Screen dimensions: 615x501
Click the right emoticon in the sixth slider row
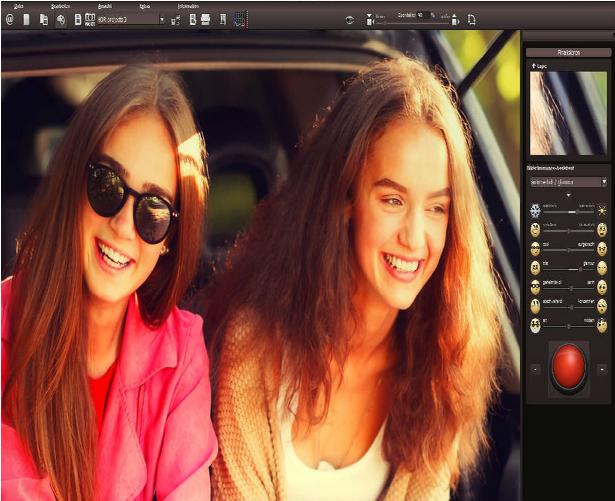(602, 306)
